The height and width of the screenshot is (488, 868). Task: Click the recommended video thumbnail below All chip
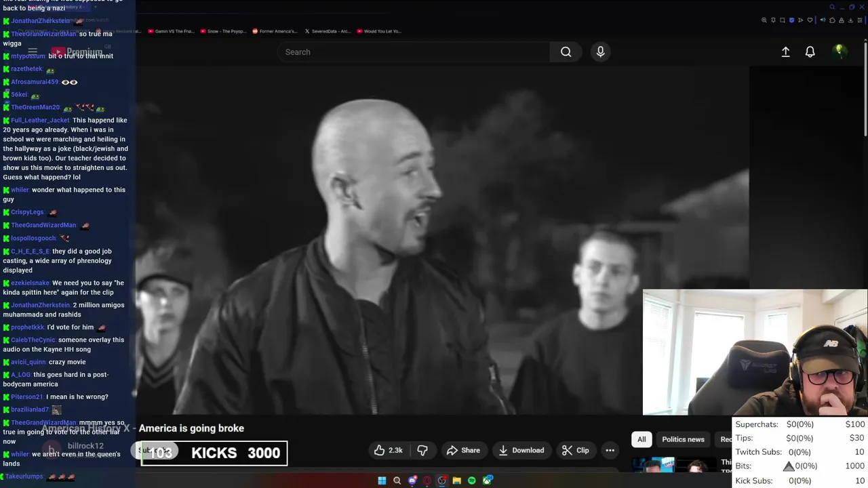point(674,465)
